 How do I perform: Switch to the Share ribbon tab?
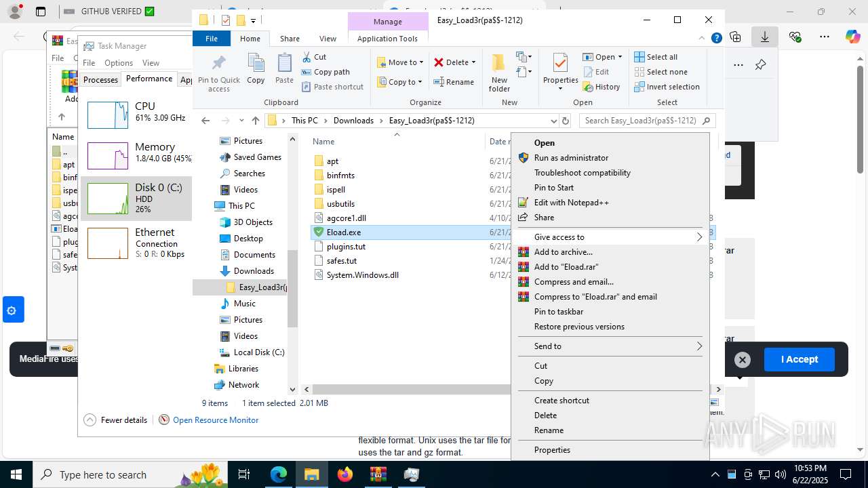click(x=290, y=39)
